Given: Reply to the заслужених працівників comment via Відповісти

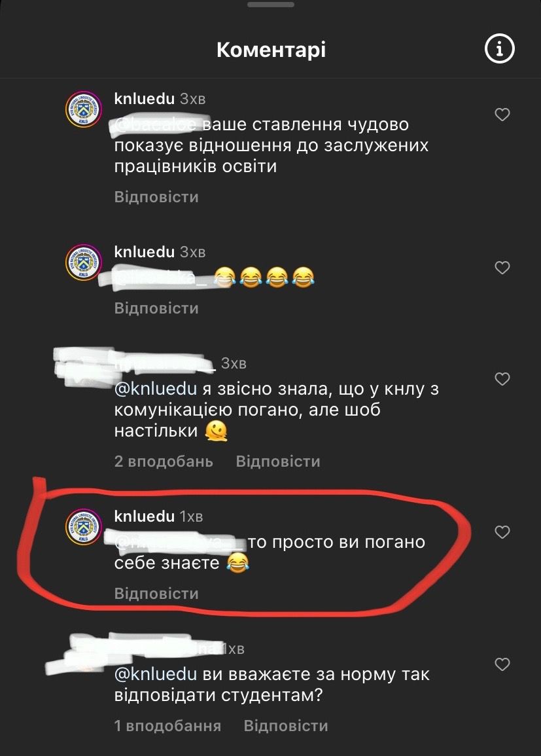Looking at the screenshot, I should point(156,197).
